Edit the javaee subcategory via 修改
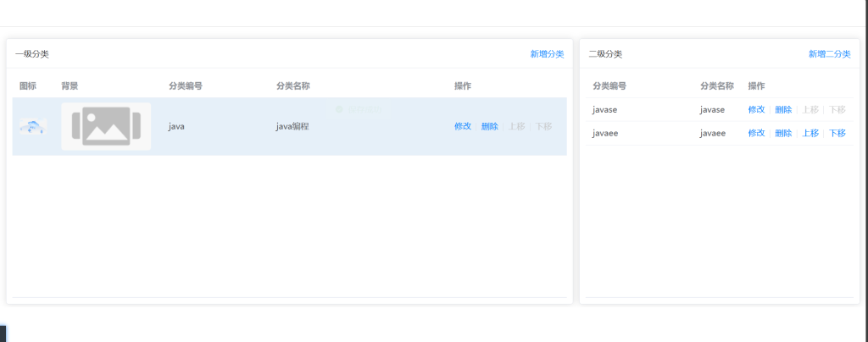This screenshot has width=868, height=342. click(756, 133)
